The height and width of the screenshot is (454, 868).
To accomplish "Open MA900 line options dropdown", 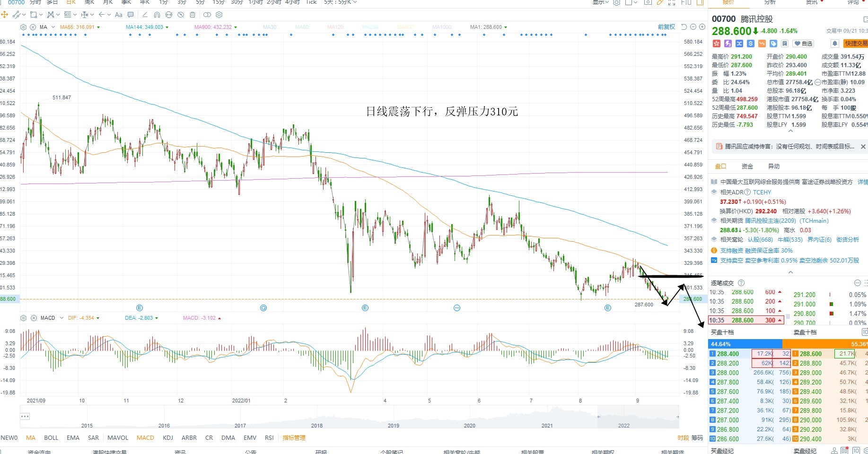I will pos(236,27).
